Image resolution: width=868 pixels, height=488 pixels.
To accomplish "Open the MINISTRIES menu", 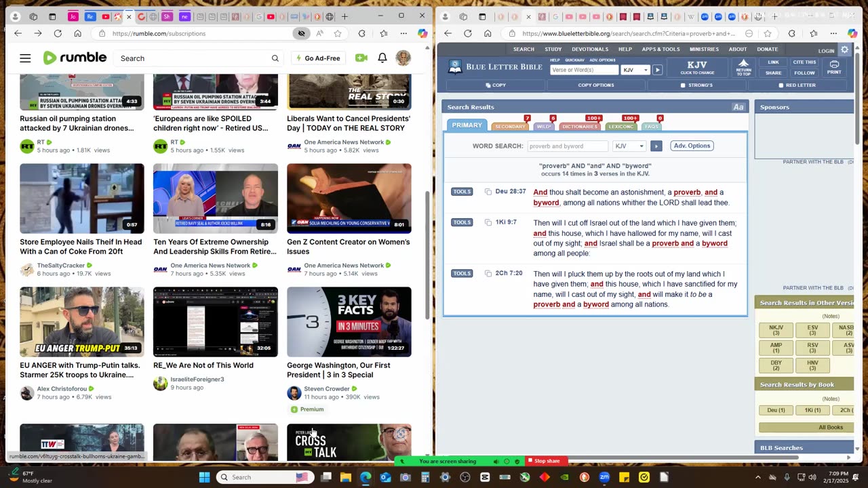I will 704,49.
